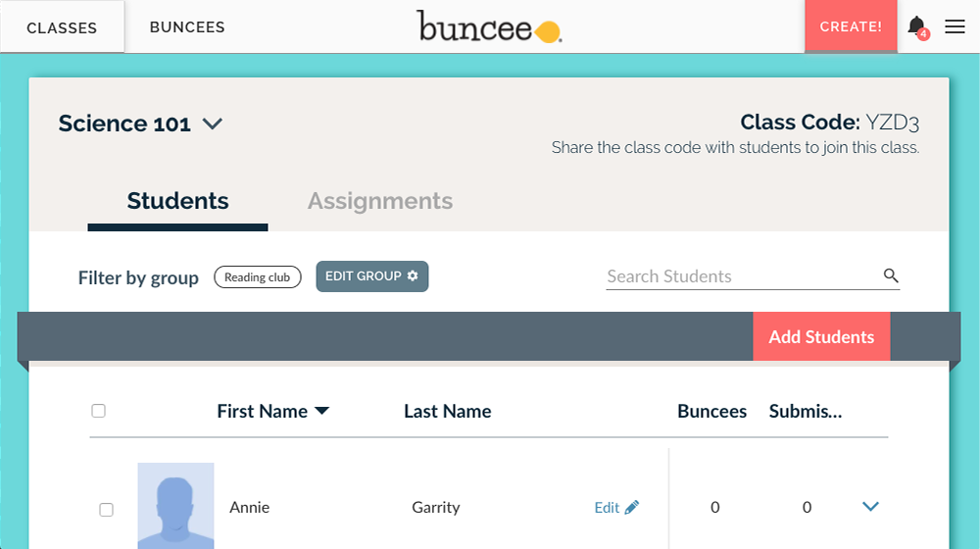Go to the Buncees top tab
Image resolution: width=980 pixels, height=549 pixels.
187,27
